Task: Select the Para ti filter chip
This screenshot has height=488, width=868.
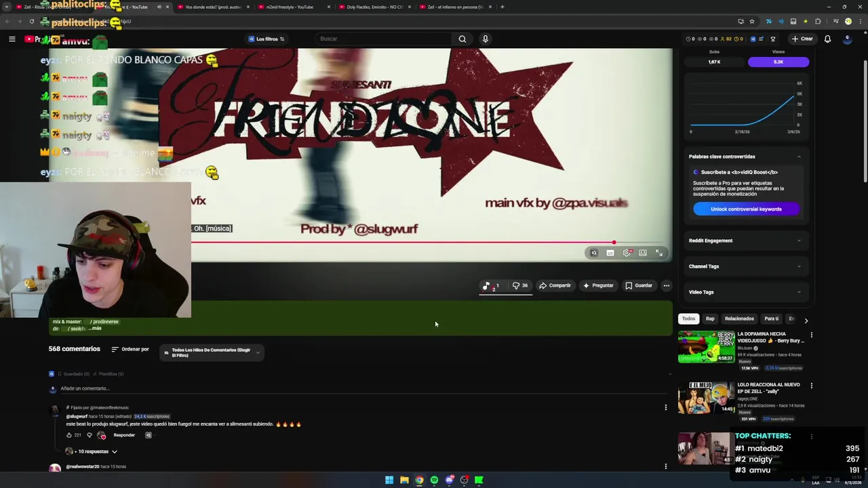Action: (772, 319)
